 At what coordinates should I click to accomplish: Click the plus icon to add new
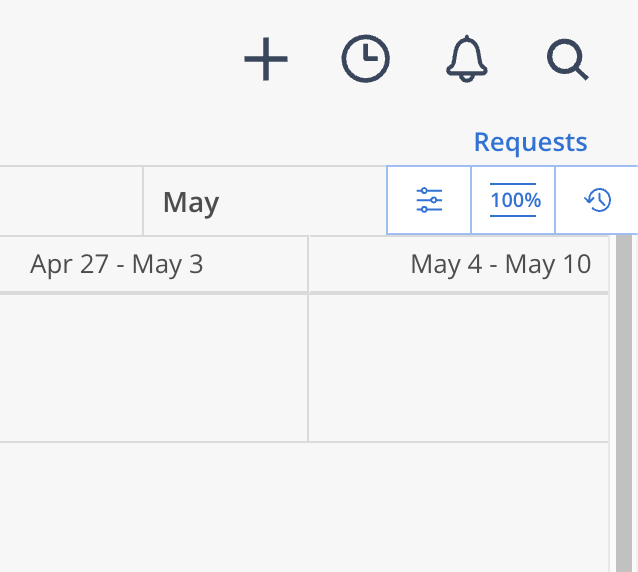[266, 61]
